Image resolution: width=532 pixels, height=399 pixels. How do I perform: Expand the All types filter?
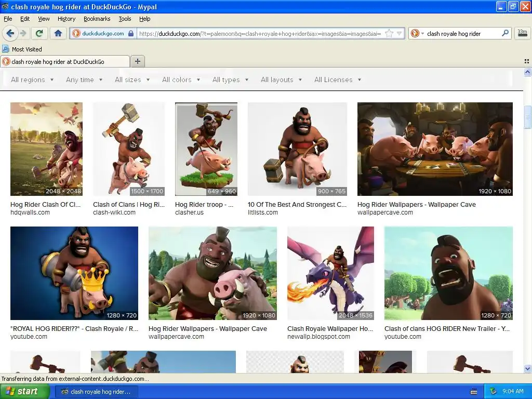pyautogui.click(x=230, y=79)
